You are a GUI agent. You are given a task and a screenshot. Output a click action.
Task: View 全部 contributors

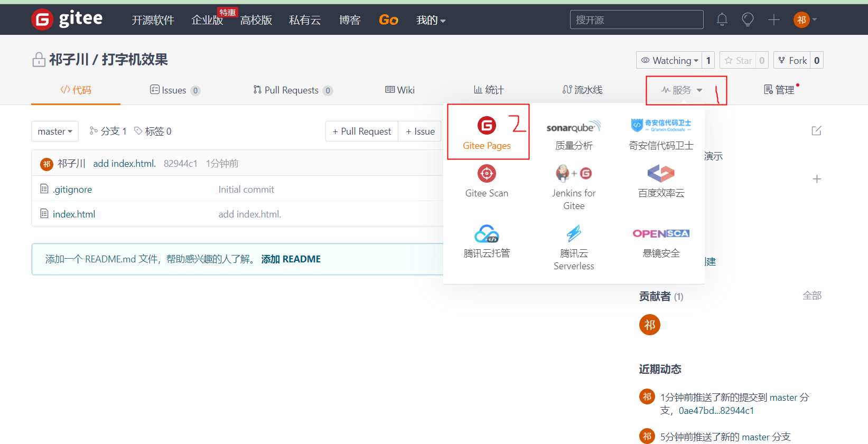[812, 296]
